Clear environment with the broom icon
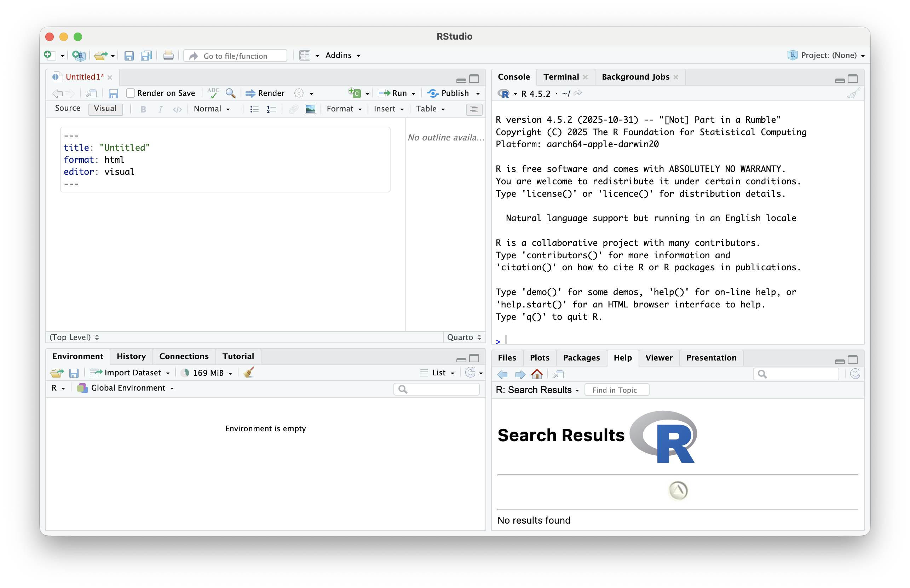Viewport: 910px width, 588px height. [x=249, y=373]
